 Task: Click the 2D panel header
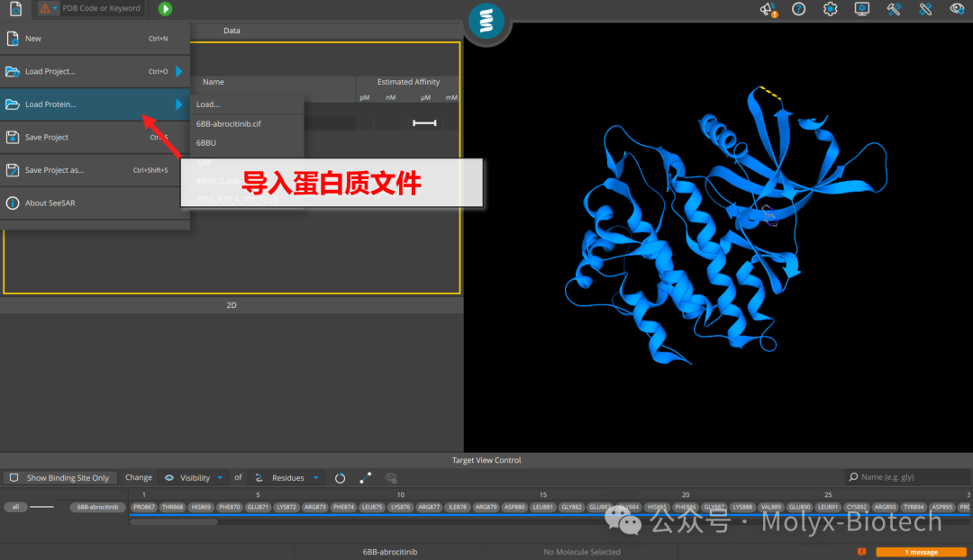(x=232, y=305)
